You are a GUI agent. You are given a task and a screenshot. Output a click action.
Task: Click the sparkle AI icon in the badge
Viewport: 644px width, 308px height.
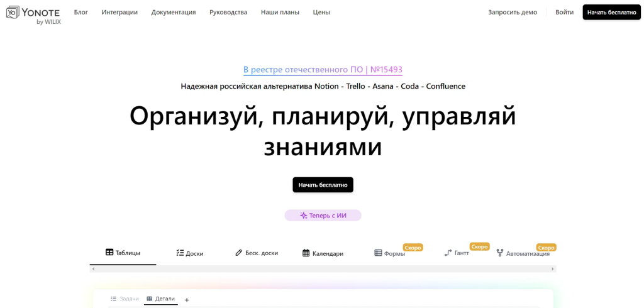point(304,215)
